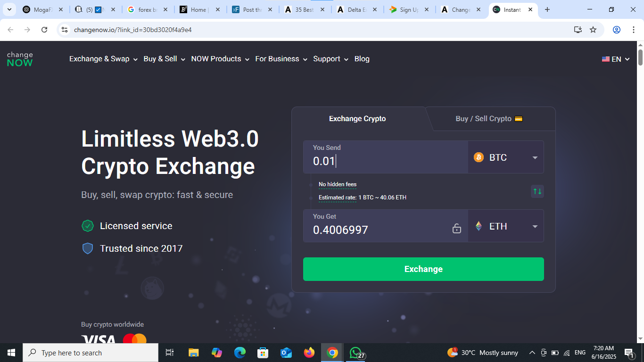Screen dimensions: 644x362
Task: Open the notification center icon
Action: [629, 353]
